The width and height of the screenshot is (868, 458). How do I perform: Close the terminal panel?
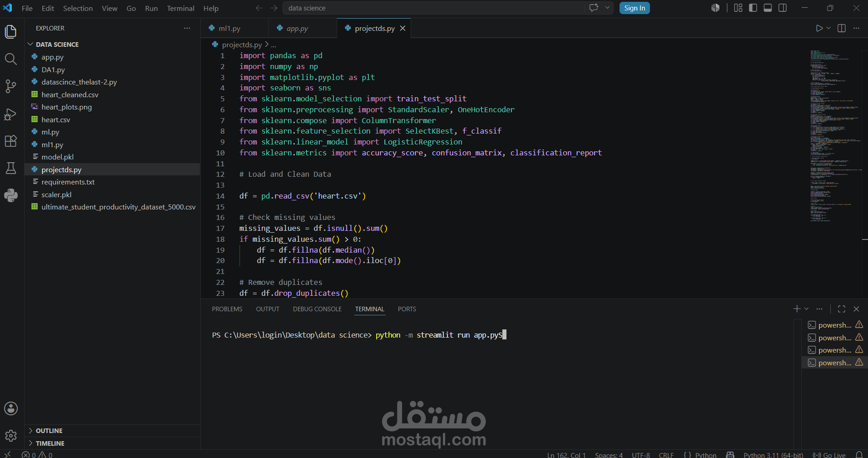(856, 309)
